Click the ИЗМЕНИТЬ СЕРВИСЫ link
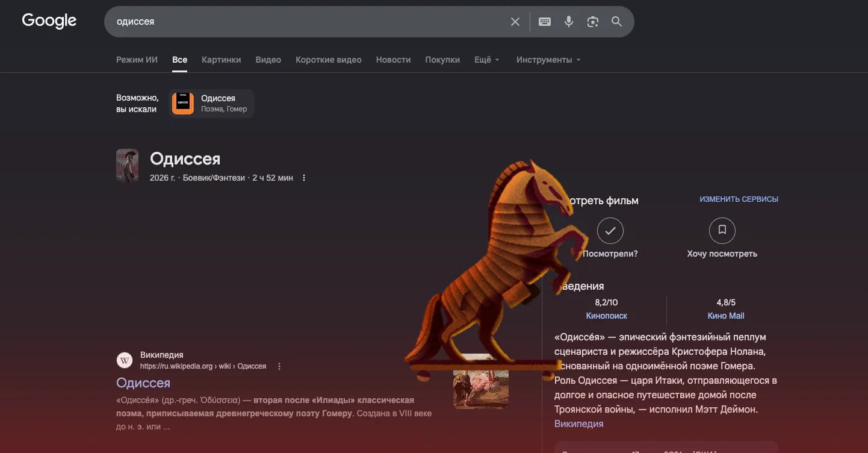This screenshot has height=453, width=868. [x=739, y=199]
